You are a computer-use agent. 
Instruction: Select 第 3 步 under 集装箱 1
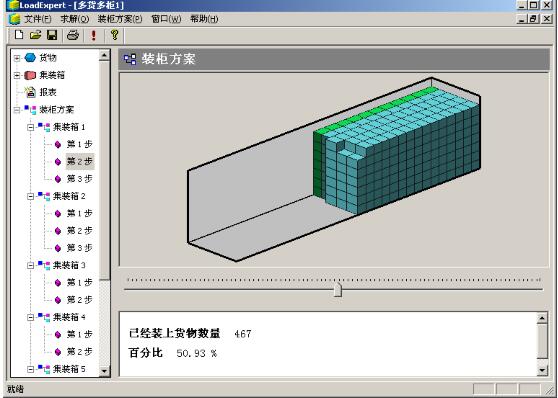[x=80, y=179]
